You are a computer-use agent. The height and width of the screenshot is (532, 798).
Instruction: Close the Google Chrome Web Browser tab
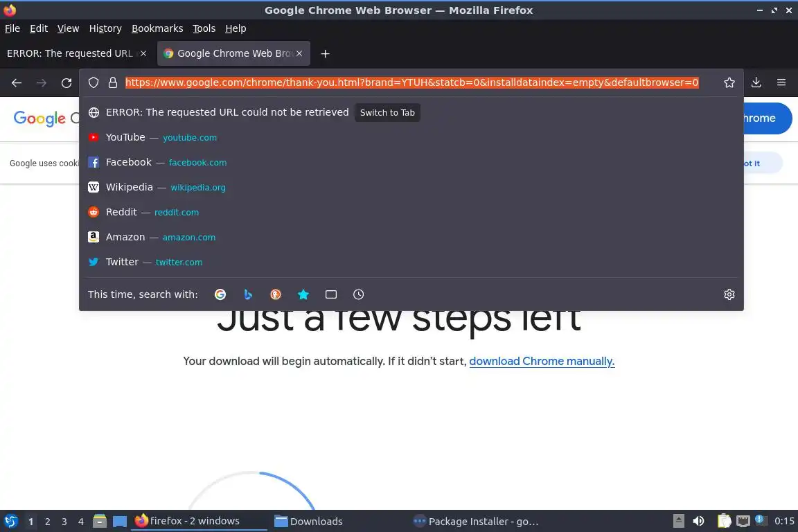(x=299, y=53)
